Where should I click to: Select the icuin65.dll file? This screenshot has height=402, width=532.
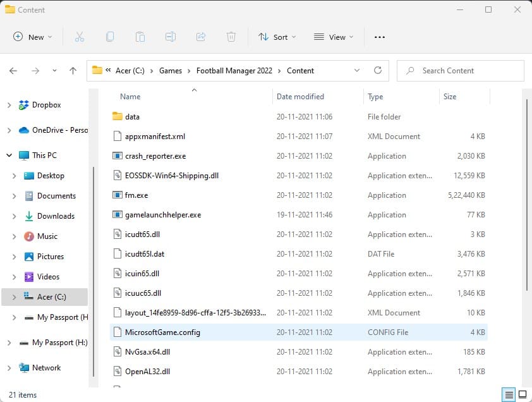pos(299,273)
